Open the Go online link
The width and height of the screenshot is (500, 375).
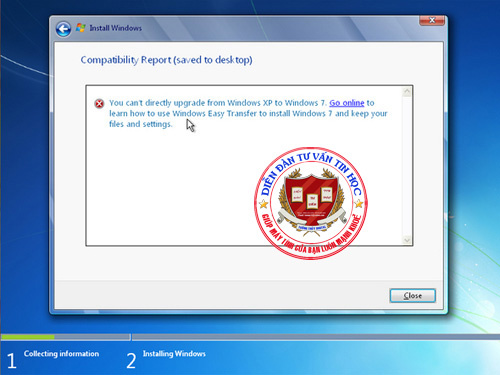point(347,103)
